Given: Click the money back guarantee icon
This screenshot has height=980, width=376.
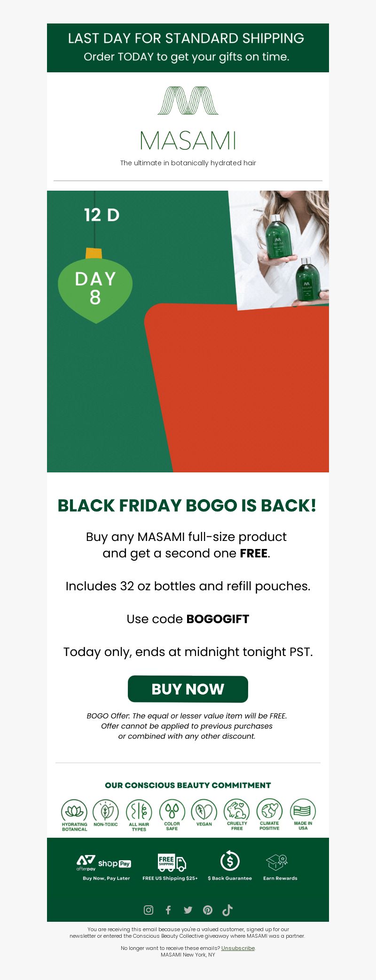Looking at the screenshot, I should point(230,861).
